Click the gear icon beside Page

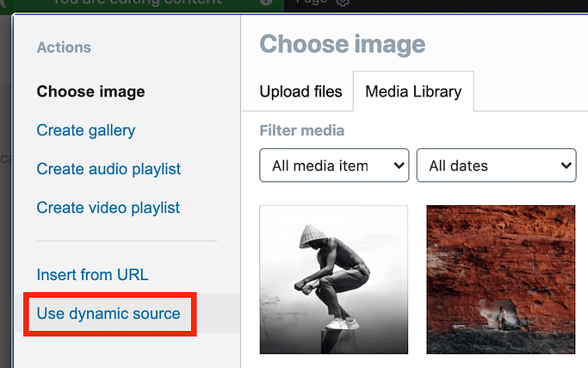pyautogui.click(x=343, y=3)
